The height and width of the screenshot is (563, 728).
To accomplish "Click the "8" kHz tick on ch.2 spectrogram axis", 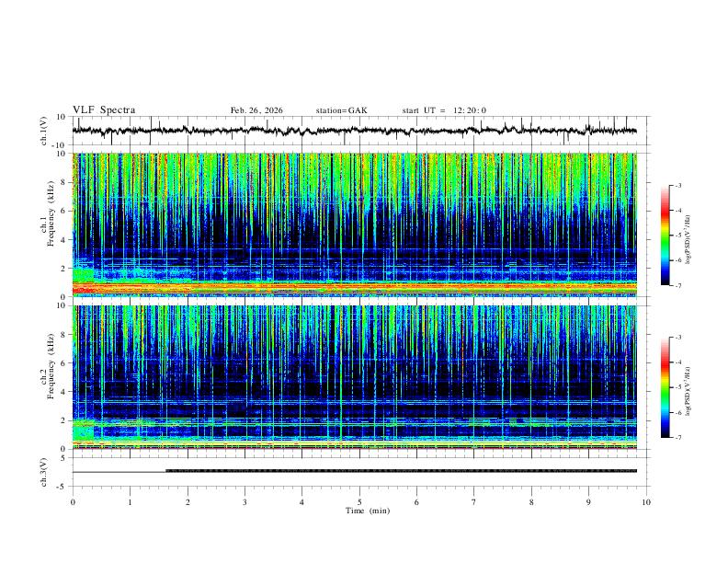I will (x=64, y=335).
